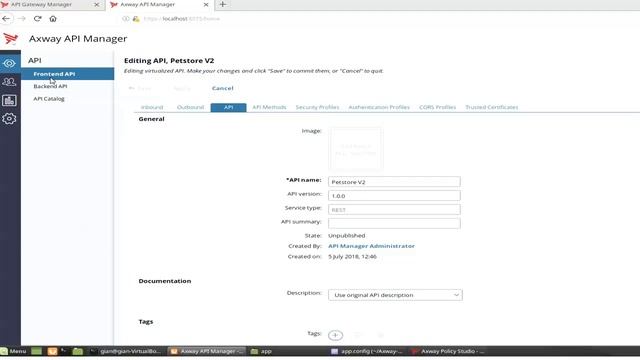Click the API summary input field

394,223
